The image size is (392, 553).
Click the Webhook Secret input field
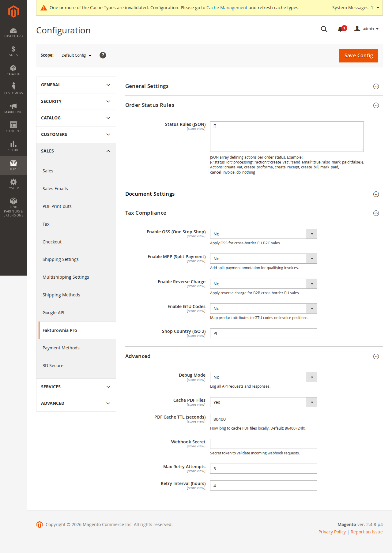point(263,444)
